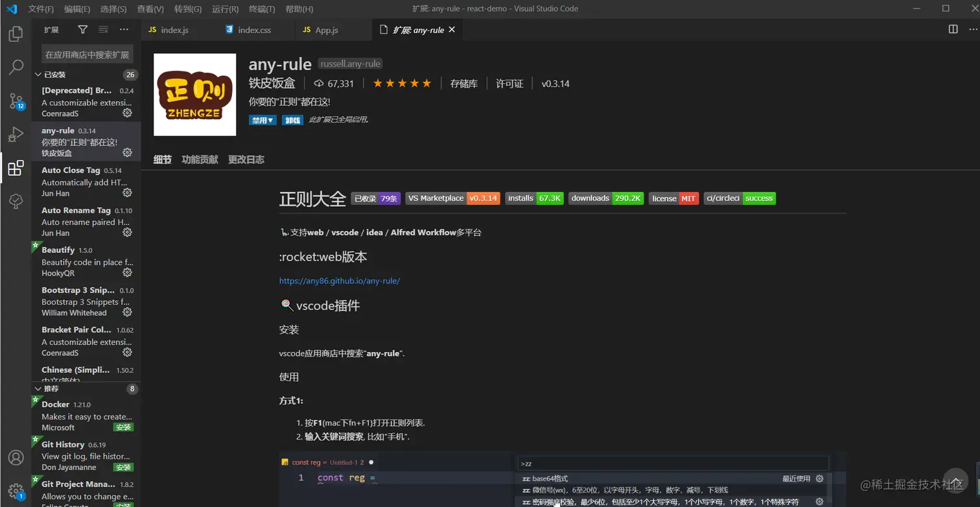Open the 查看(V) menu
980x507 pixels.
pos(150,9)
